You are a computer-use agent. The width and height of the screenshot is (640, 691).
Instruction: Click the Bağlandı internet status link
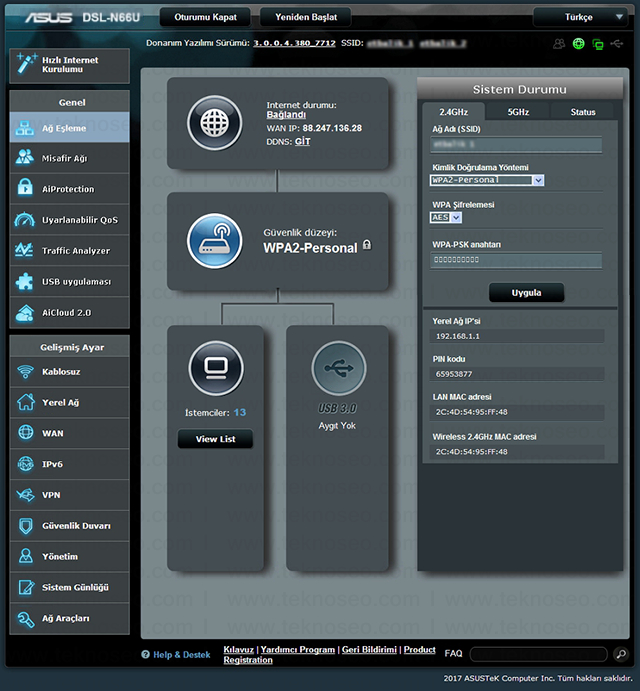click(x=286, y=115)
